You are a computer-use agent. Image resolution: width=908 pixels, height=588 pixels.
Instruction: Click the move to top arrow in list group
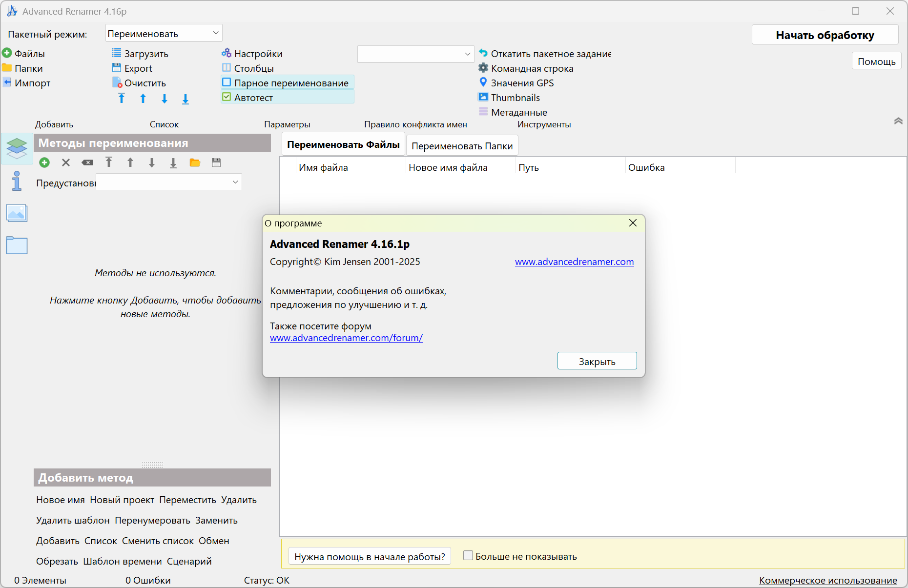(x=122, y=99)
